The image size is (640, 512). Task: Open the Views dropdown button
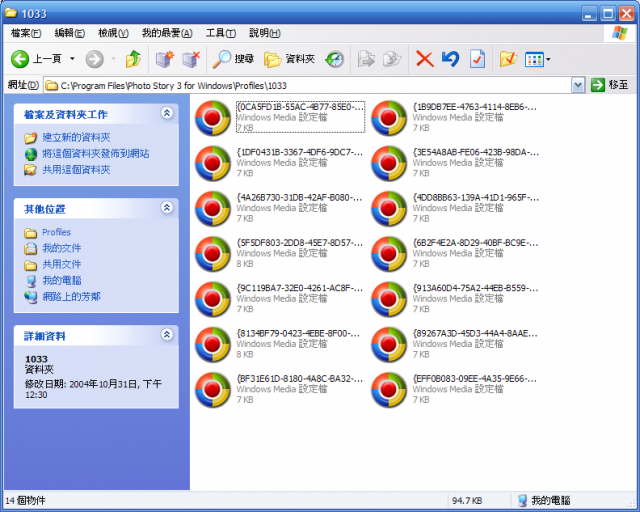[x=538, y=60]
